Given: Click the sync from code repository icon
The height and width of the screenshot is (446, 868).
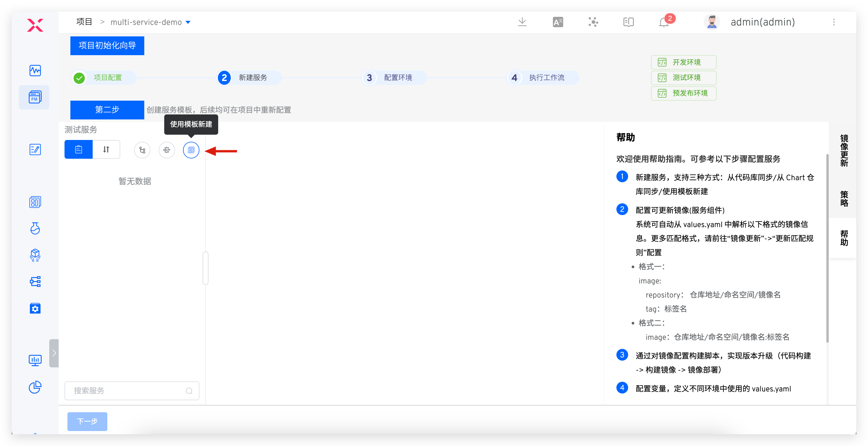Looking at the screenshot, I should point(142,150).
